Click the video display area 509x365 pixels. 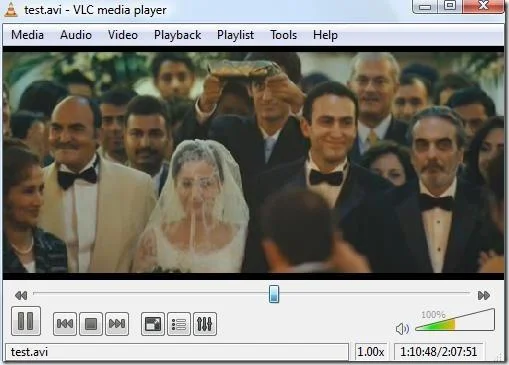253,163
